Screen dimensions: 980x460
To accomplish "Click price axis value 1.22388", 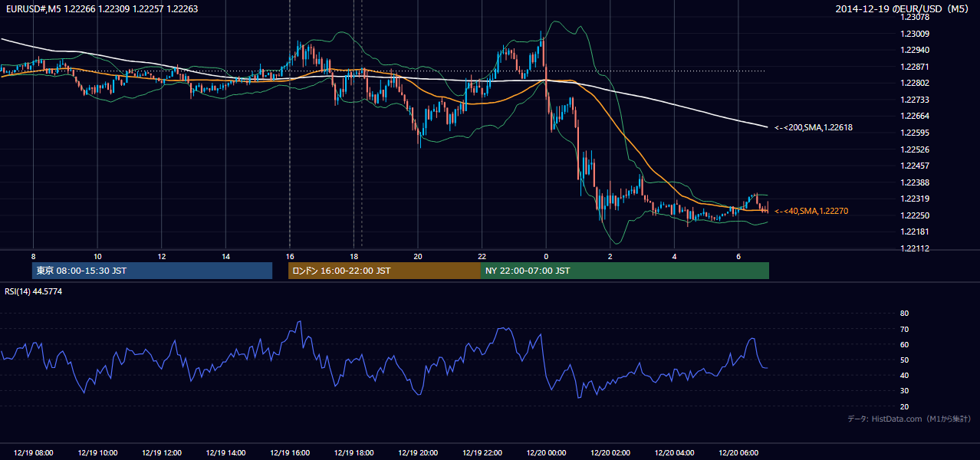I will click(915, 182).
